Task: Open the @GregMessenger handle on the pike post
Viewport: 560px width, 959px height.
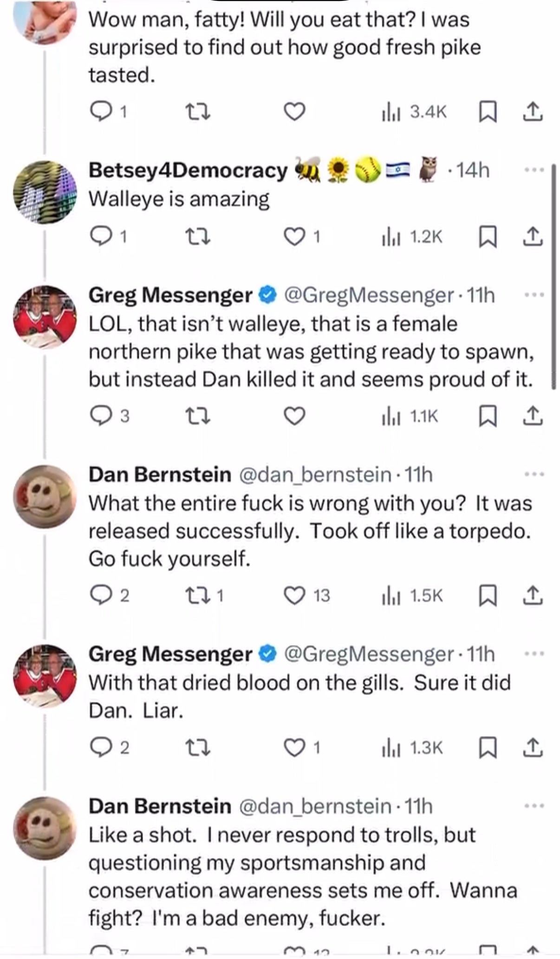Action: tap(368, 295)
